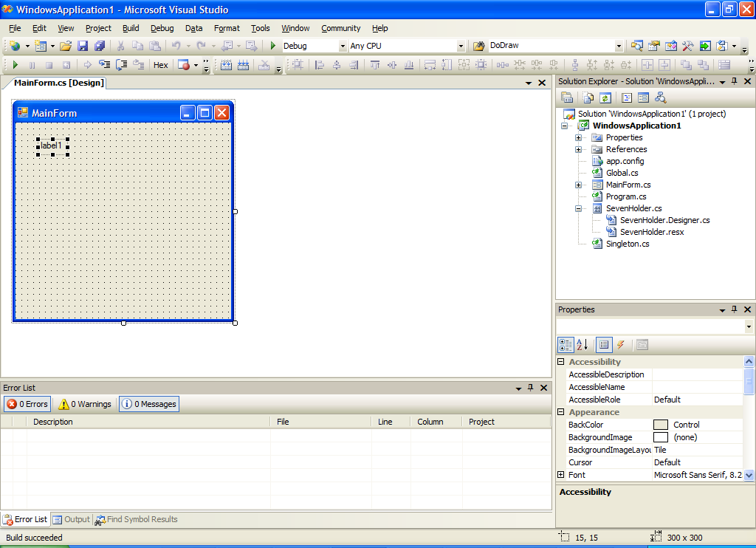756x548 pixels.
Task: Click Breakpoints window icon
Action: [x=184, y=65]
